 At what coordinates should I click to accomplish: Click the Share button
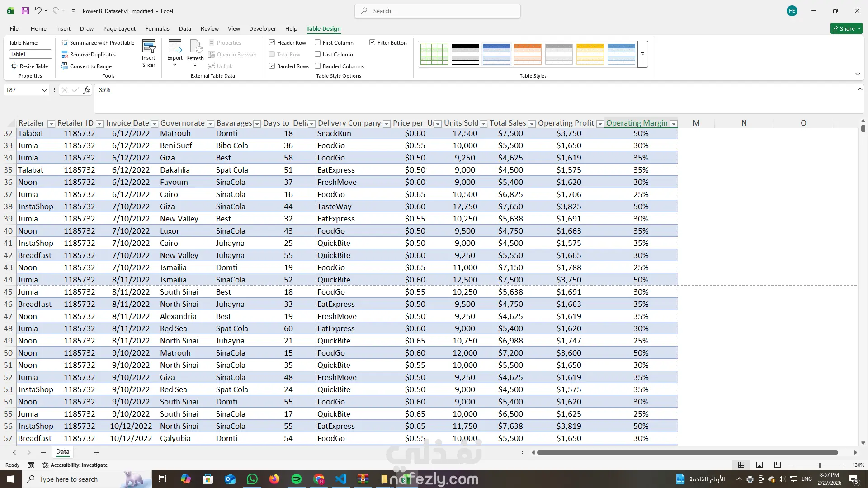pos(846,28)
